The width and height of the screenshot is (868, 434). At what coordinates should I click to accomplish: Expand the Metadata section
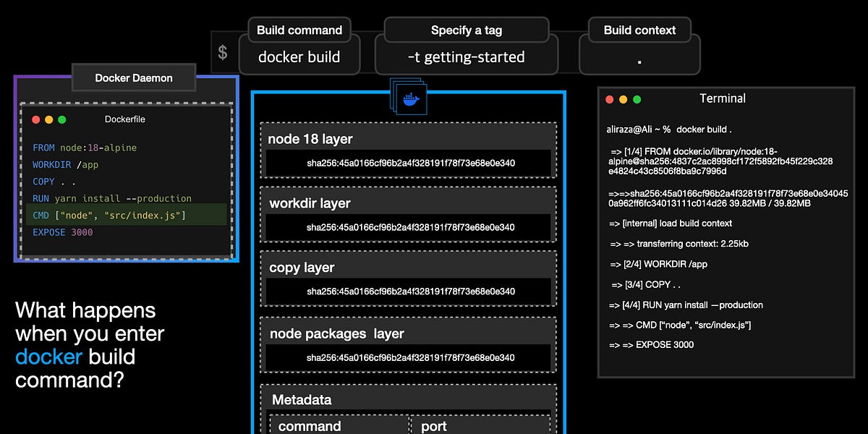(x=301, y=399)
